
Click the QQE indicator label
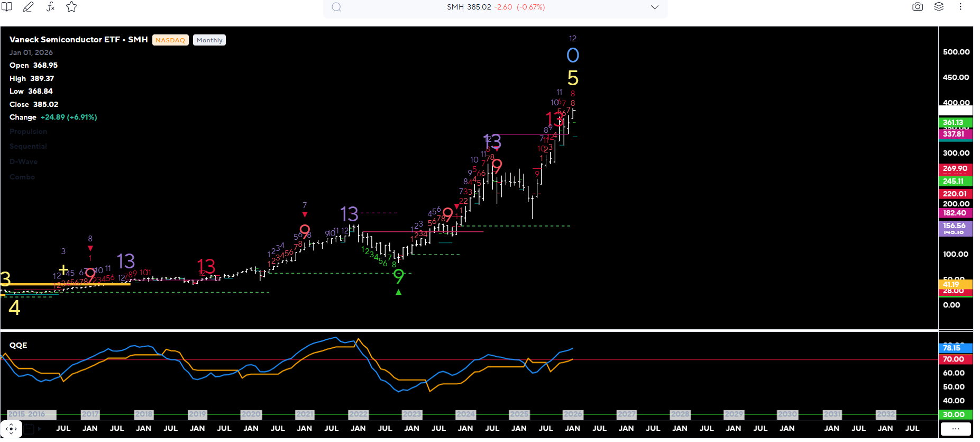click(x=19, y=345)
